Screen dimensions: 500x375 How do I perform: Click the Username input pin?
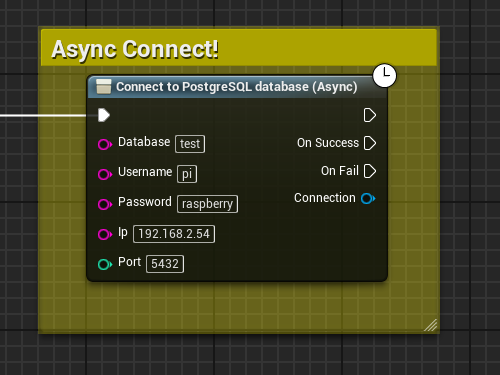pyautogui.click(x=105, y=174)
